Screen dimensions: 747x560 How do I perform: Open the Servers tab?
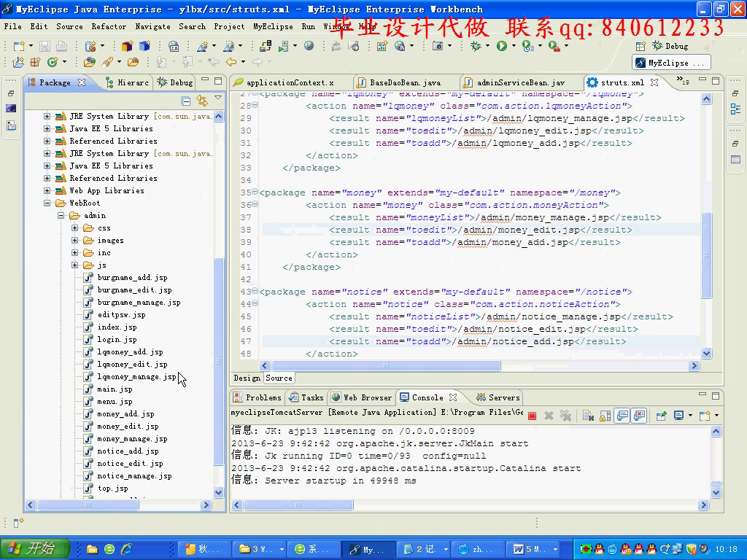point(498,397)
